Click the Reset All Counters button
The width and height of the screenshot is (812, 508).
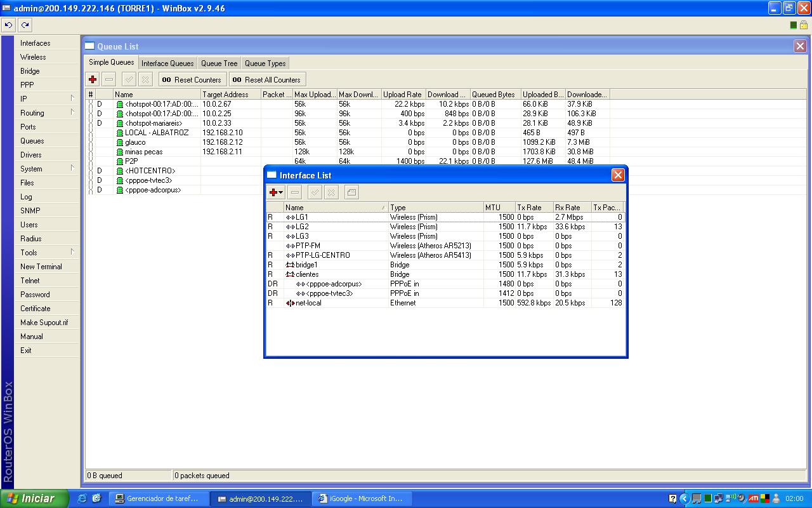[x=267, y=79]
